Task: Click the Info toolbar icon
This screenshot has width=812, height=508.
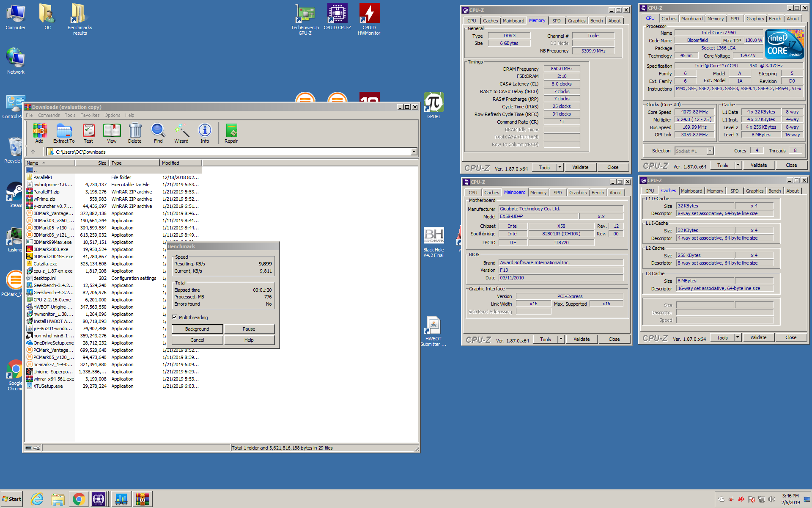Action: 205,133
